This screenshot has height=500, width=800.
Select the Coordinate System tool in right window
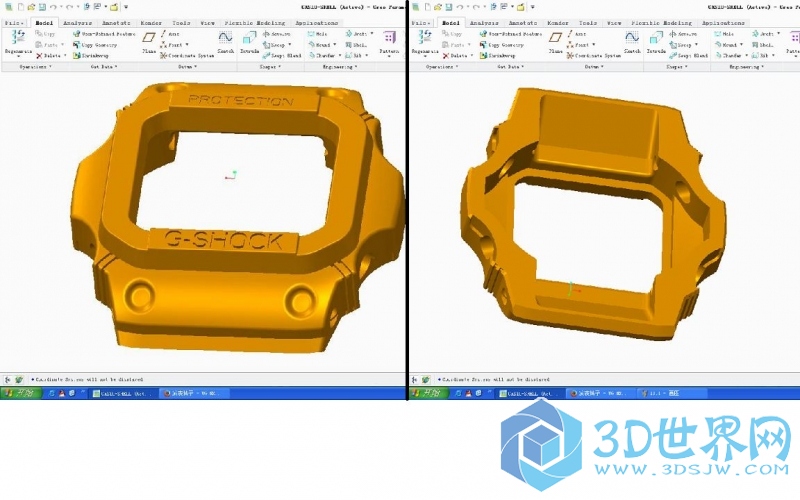click(x=594, y=56)
